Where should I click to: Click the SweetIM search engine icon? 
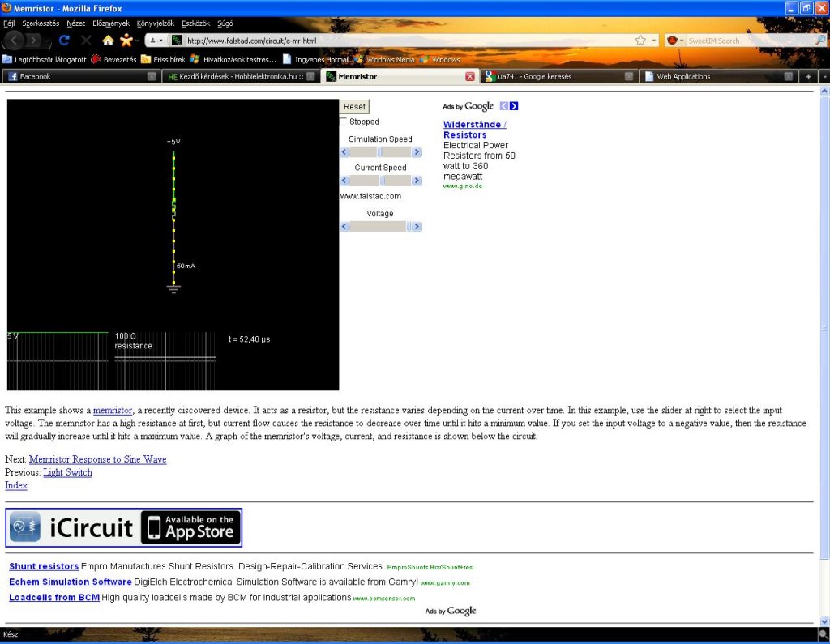click(x=672, y=41)
